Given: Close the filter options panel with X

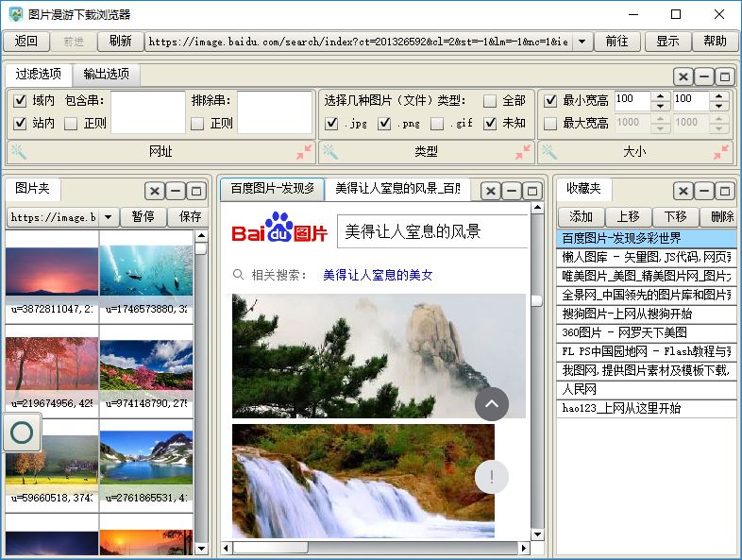Looking at the screenshot, I should click(x=683, y=76).
